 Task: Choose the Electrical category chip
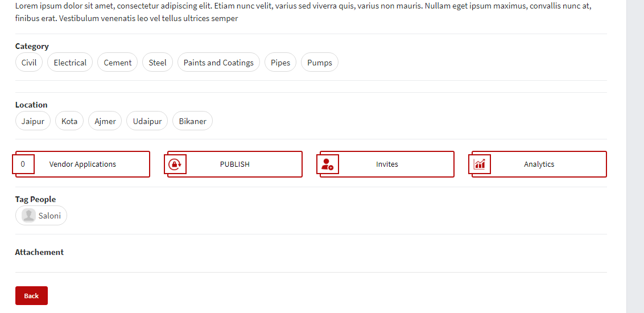click(70, 63)
